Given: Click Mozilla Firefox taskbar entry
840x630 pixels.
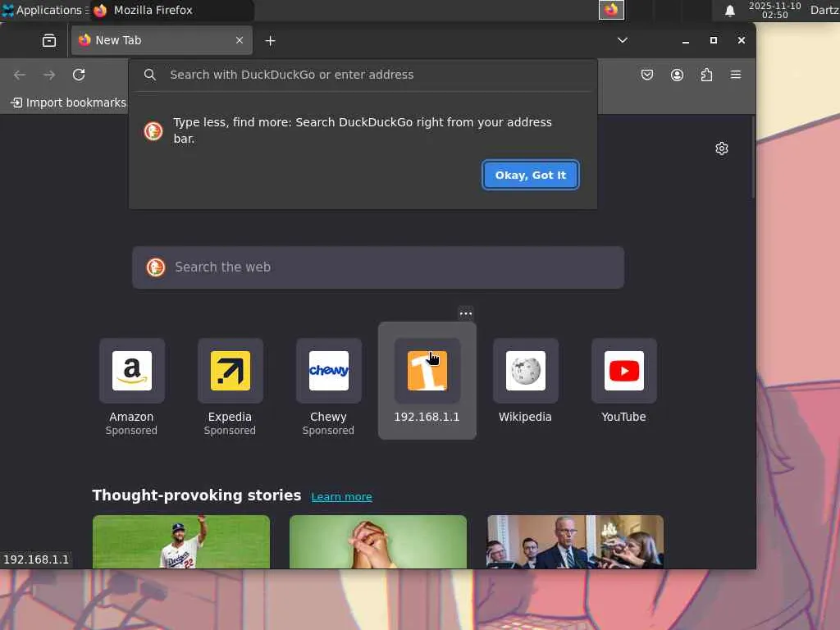Looking at the screenshot, I should point(171,10).
